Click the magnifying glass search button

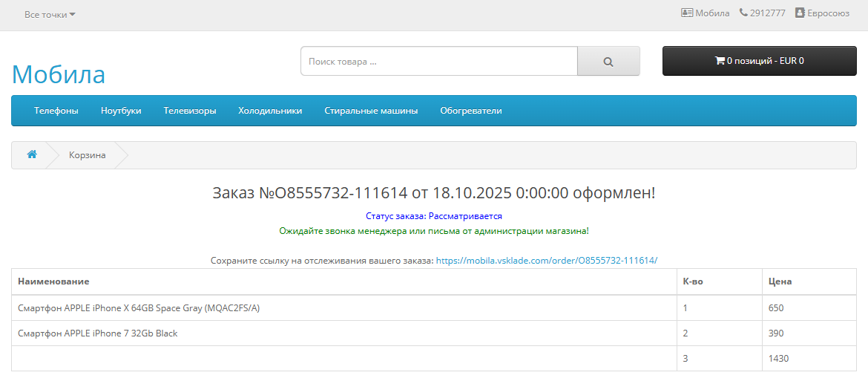[x=608, y=62]
